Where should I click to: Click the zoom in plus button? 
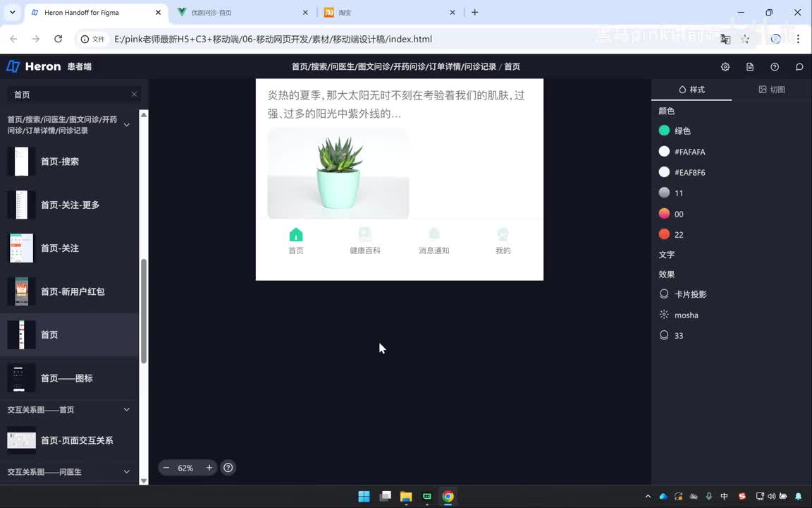tap(209, 468)
